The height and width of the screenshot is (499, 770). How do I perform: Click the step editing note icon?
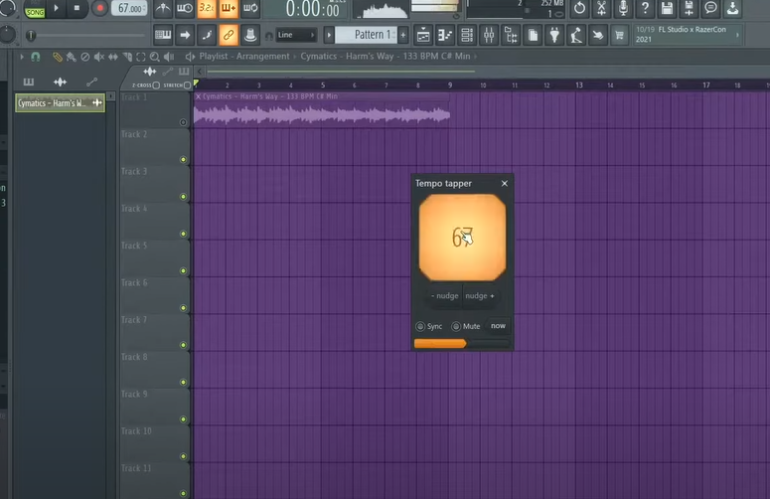pos(207,35)
